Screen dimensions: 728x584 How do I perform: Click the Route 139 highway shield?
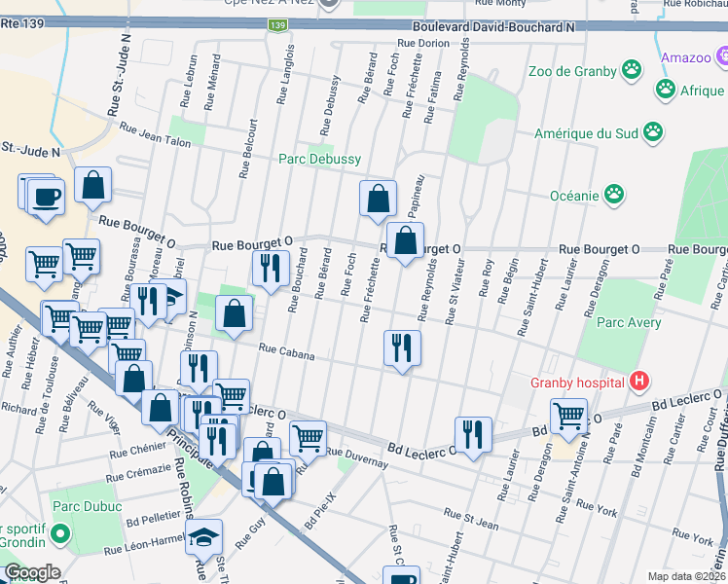coord(277,25)
